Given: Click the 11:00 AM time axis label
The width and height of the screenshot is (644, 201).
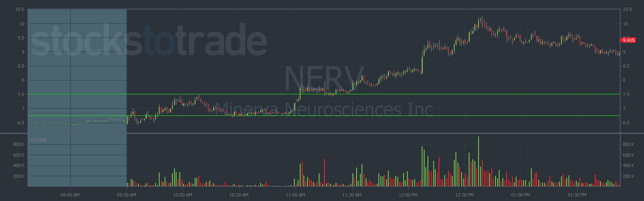Looking at the screenshot, I should click(296, 195).
